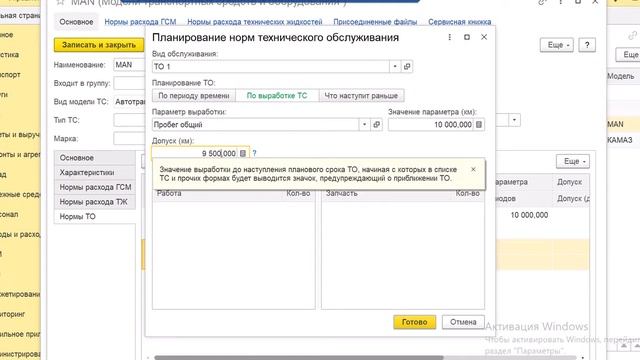The height and width of the screenshot is (360, 640).
Task: Maximize the planning norms dialog
Action: [x=467, y=37]
